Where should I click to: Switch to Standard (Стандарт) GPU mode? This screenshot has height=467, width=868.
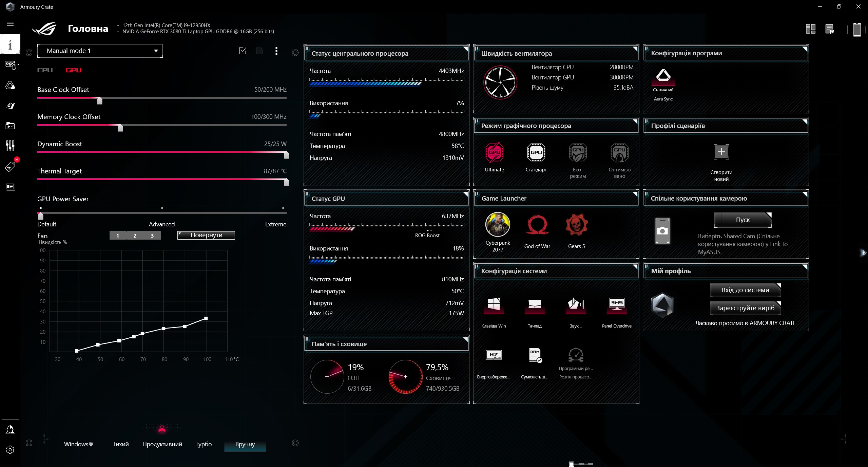tap(536, 153)
